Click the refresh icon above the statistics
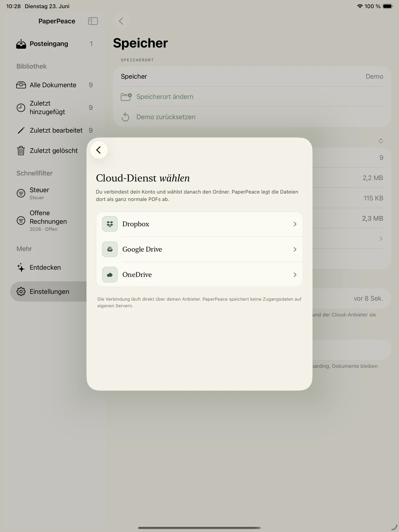 pos(381,141)
